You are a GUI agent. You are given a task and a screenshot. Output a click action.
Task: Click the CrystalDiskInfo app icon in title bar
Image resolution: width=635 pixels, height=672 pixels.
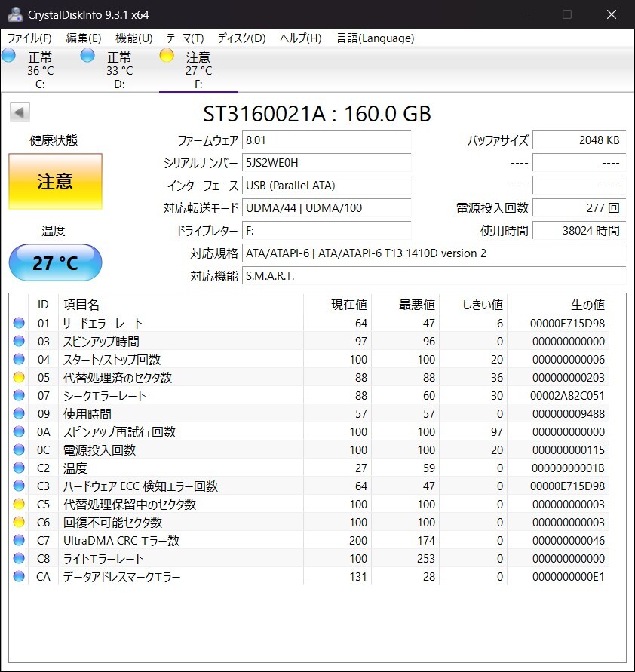point(14,14)
